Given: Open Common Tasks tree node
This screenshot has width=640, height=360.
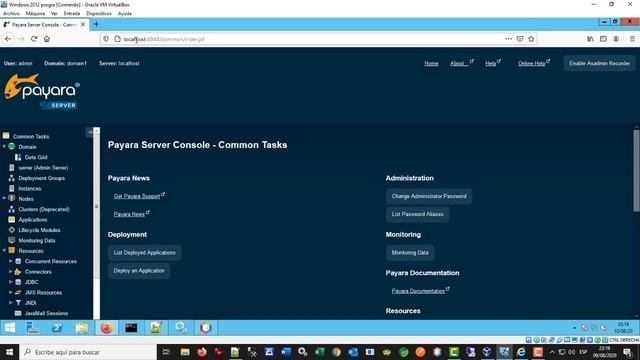Looking at the screenshot, I should tap(31, 136).
